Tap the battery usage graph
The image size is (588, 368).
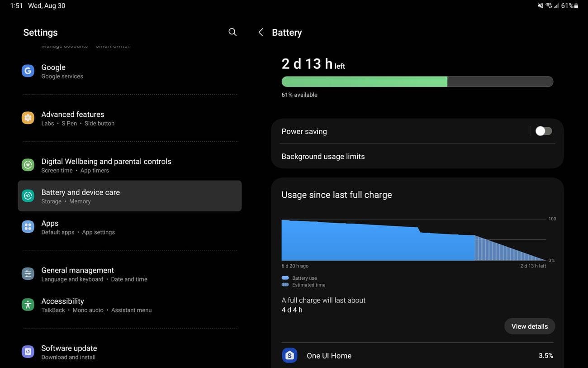(x=413, y=240)
